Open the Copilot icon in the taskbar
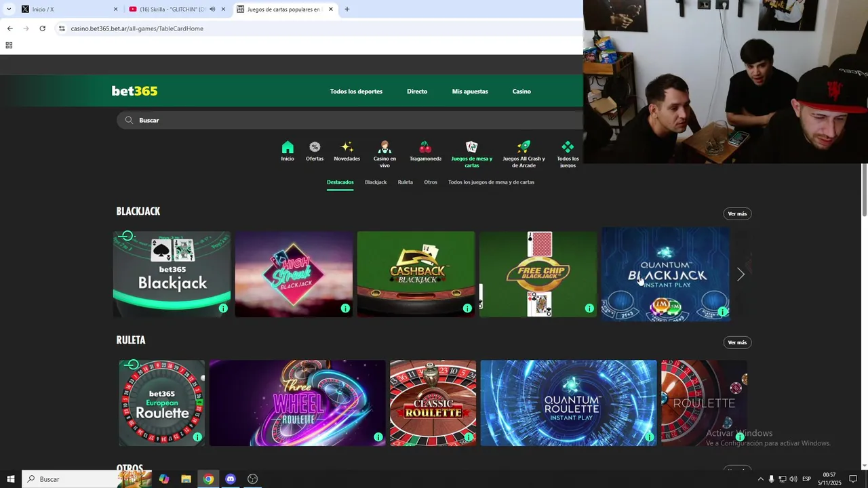 pos(163,479)
